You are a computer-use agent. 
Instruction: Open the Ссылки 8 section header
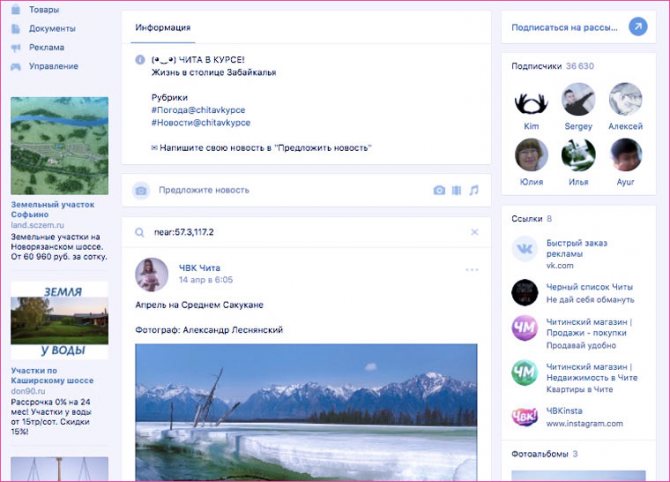tap(532, 219)
